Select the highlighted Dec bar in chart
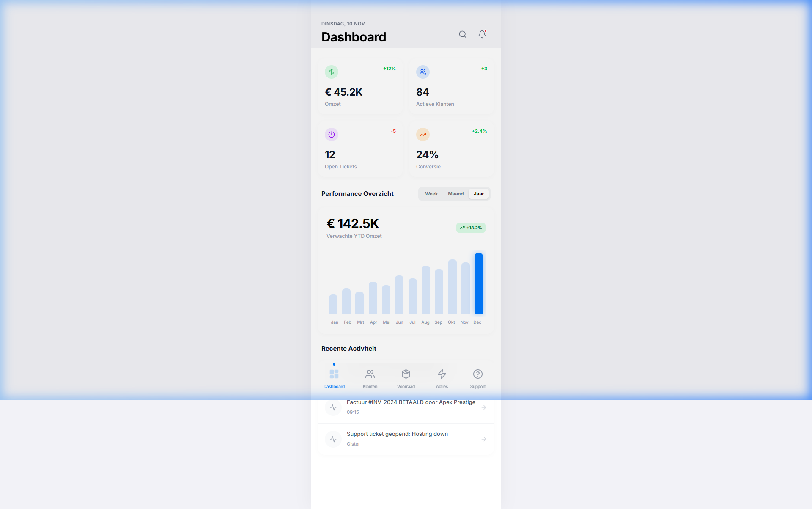Image resolution: width=812 pixels, height=509 pixels. click(x=478, y=283)
